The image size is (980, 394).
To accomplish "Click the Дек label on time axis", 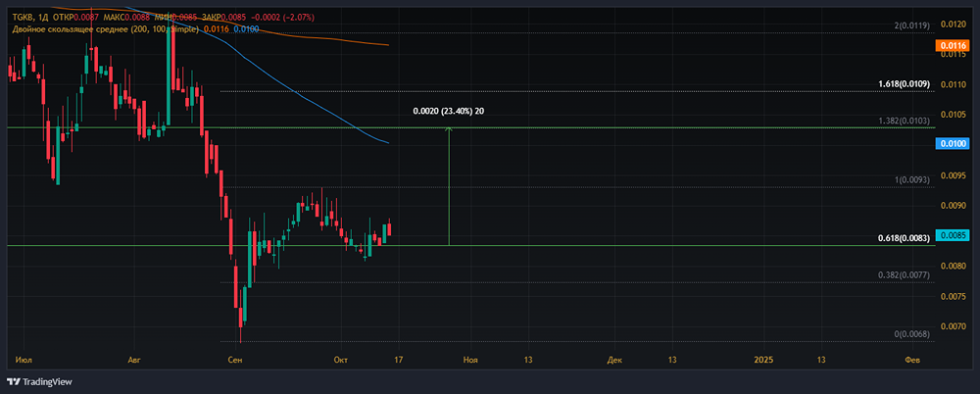I will [x=615, y=361].
